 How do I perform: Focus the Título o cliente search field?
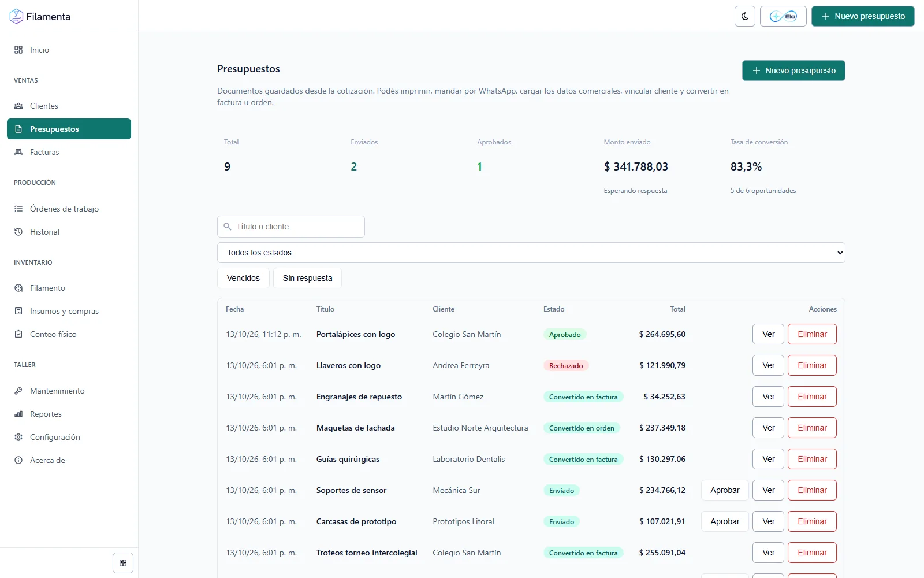(291, 227)
